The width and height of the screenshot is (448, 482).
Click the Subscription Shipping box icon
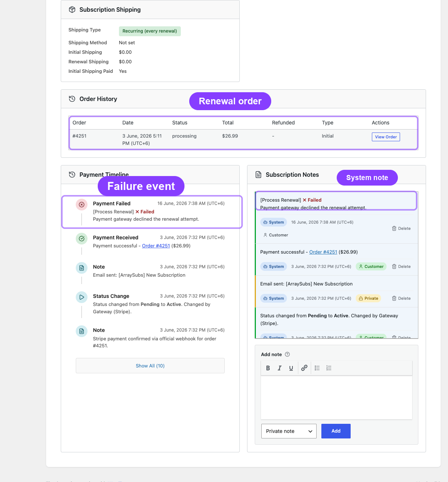click(x=72, y=10)
